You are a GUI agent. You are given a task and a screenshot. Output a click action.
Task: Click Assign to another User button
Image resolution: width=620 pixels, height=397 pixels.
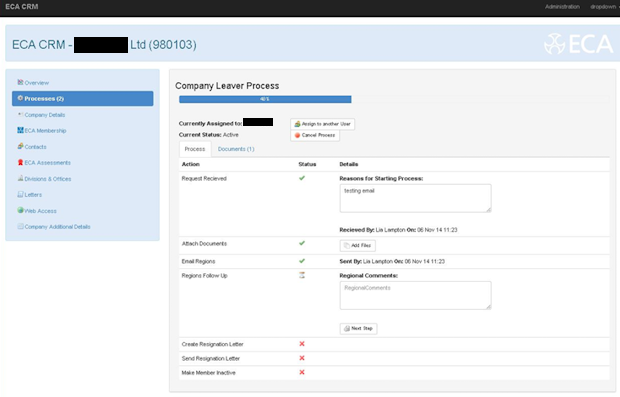[x=322, y=124]
